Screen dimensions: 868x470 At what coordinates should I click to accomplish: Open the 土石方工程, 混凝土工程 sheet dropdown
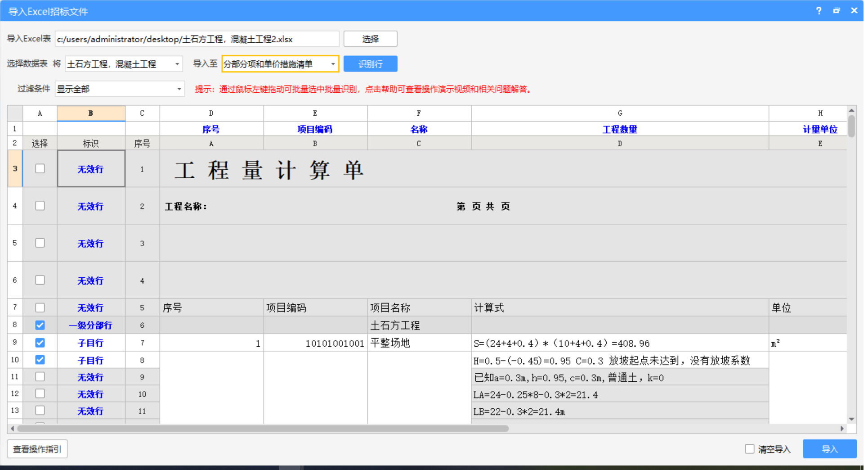click(x=124, y=64)
